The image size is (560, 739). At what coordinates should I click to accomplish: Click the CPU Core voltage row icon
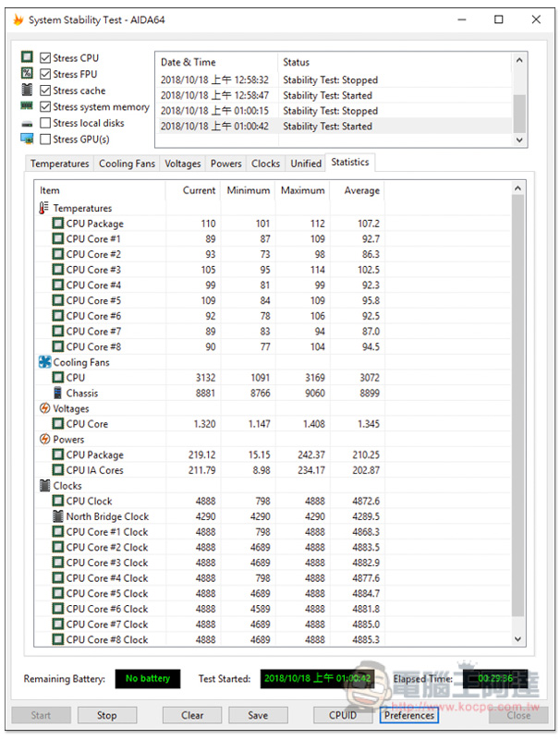point(57,424)
